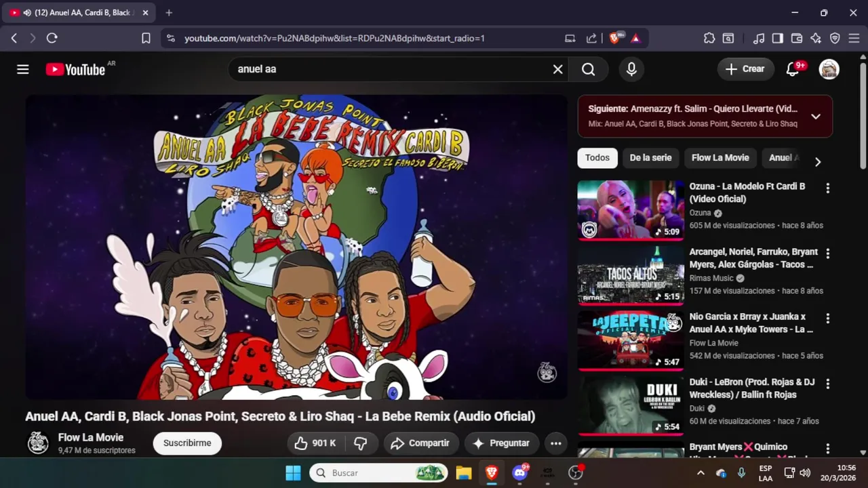This screenshot has width=868, height=488.
Task: Click the address bar URL
Action: tap(334, 39)
